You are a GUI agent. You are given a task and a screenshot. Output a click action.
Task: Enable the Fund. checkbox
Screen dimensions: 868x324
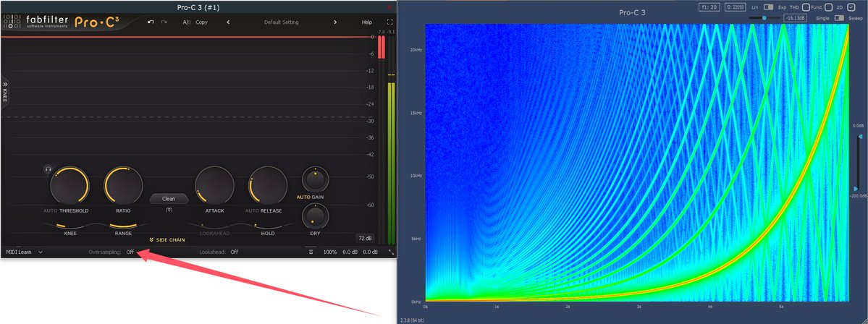pos(828,7)
